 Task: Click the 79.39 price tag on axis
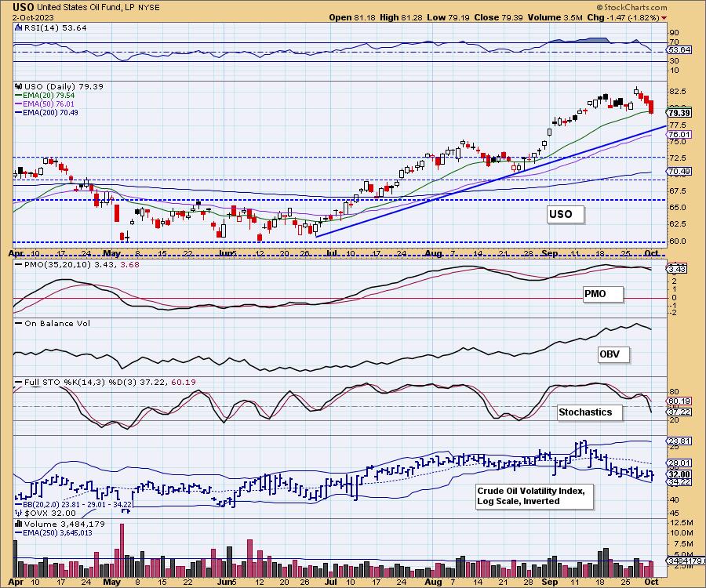[x=679, y=113]
